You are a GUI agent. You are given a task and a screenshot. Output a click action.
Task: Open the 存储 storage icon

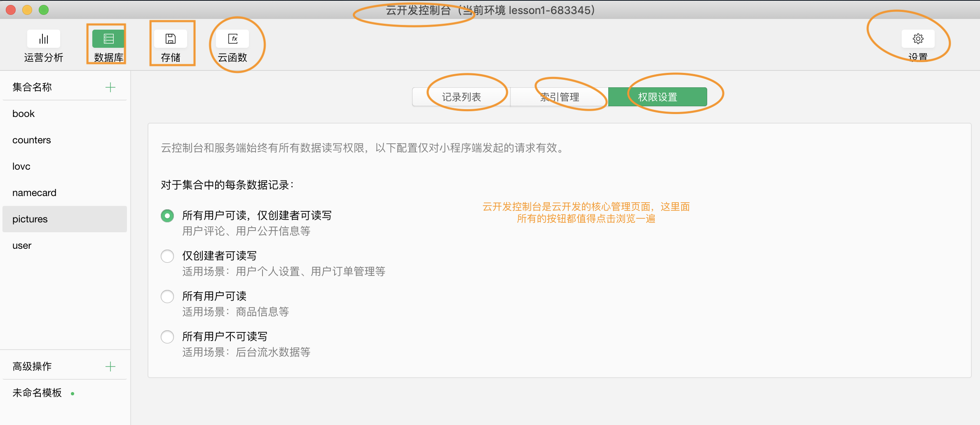(170, 39)
